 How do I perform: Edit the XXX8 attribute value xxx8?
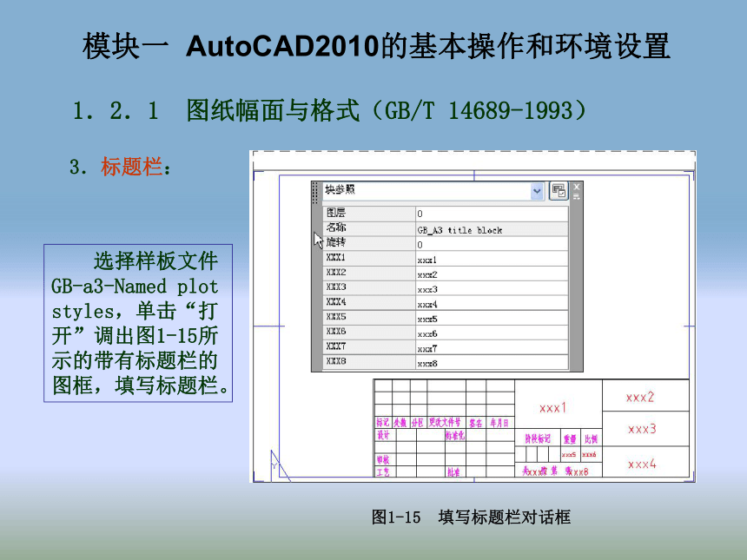(x=492, y=363)
